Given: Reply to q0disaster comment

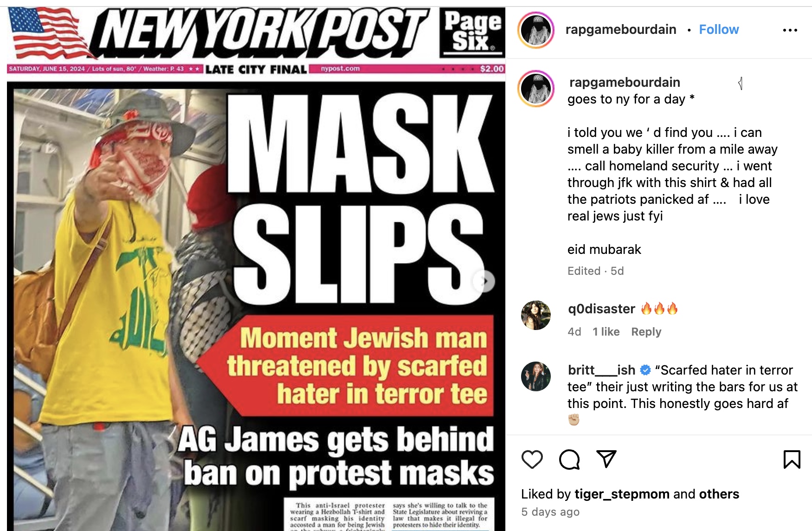Looking at the screenshot, I should point(646,332).
